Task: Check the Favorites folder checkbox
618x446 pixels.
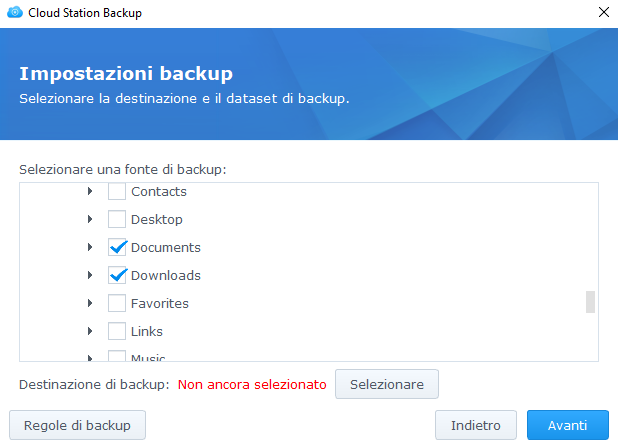Action: coord(117,303)
